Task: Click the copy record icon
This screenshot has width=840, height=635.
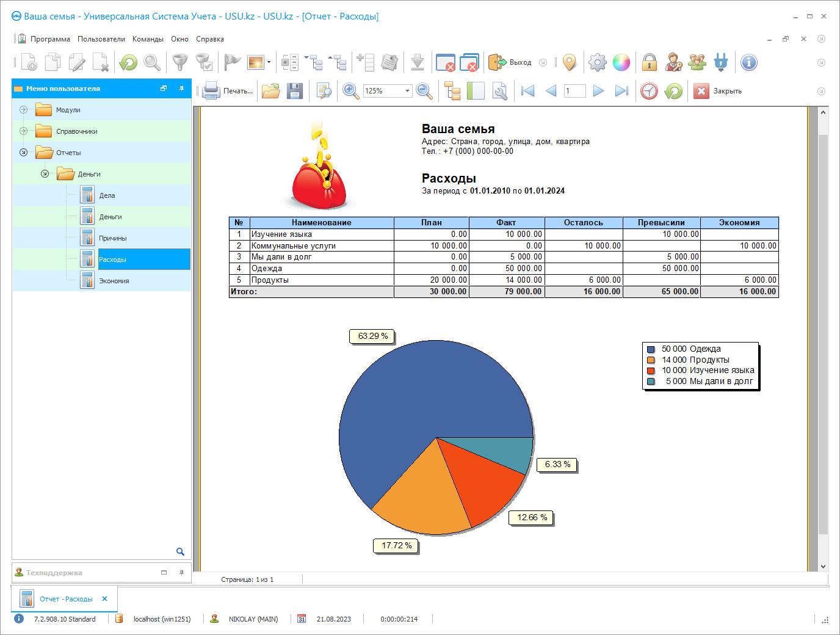Action: click(53, 62)
